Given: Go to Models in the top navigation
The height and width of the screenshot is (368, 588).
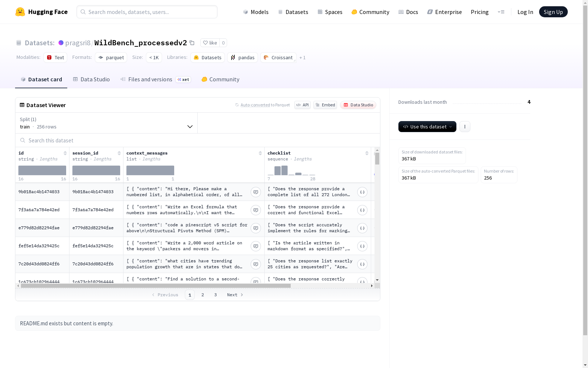Looking at the screenshot, I should coord(256,12).
